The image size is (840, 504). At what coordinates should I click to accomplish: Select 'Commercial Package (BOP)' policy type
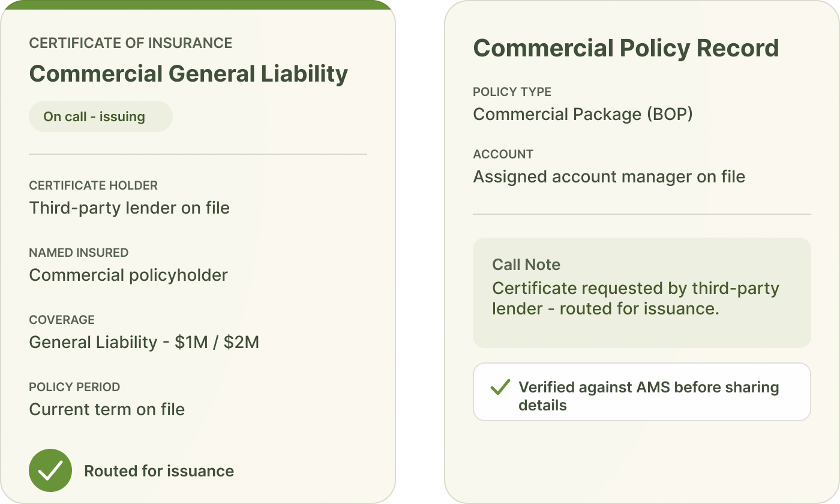click(x=583, y=114)
